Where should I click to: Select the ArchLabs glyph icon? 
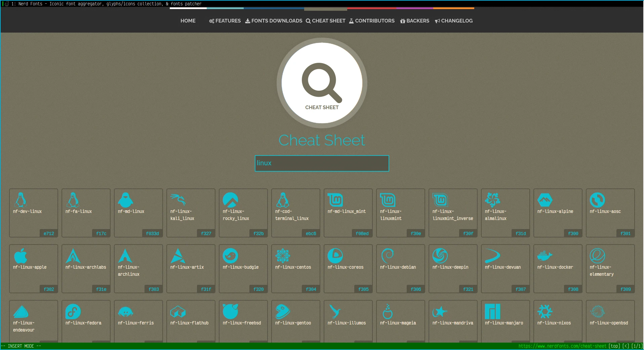point(73,256)
